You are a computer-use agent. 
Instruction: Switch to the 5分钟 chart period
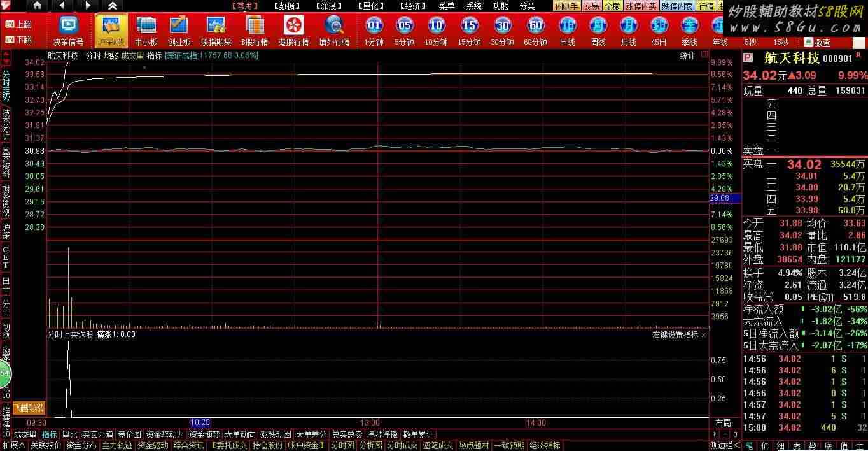point(405,31)
